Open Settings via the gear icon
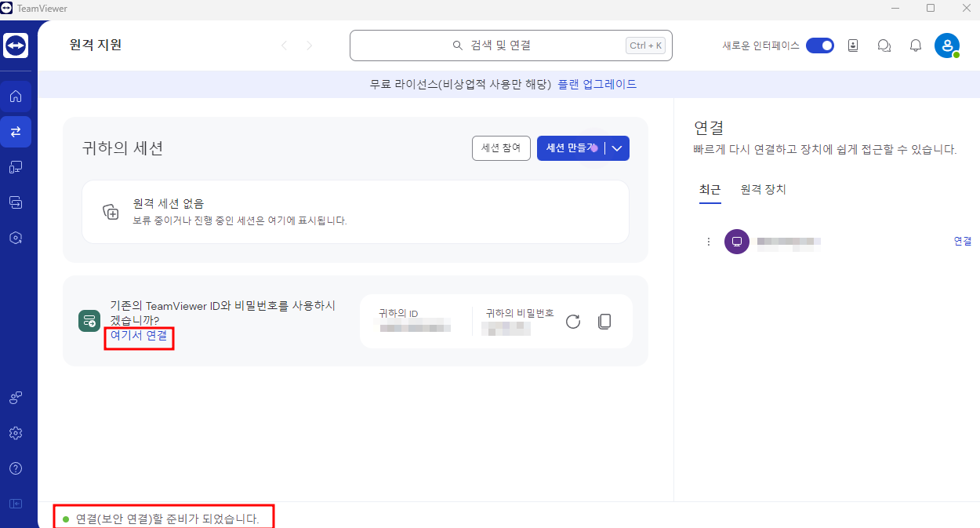980x528 pixels. pos(16,432)
